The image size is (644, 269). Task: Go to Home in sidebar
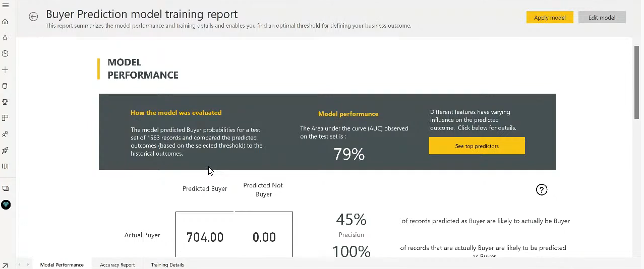6,22
